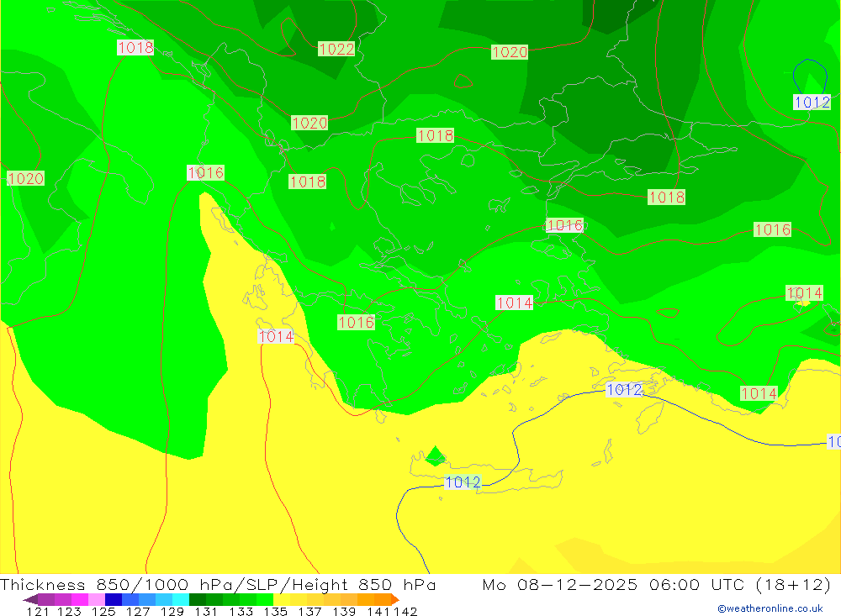The image size is (841, 616).
Task: Select the cyan legend swatch
Action: coord(181,599)
